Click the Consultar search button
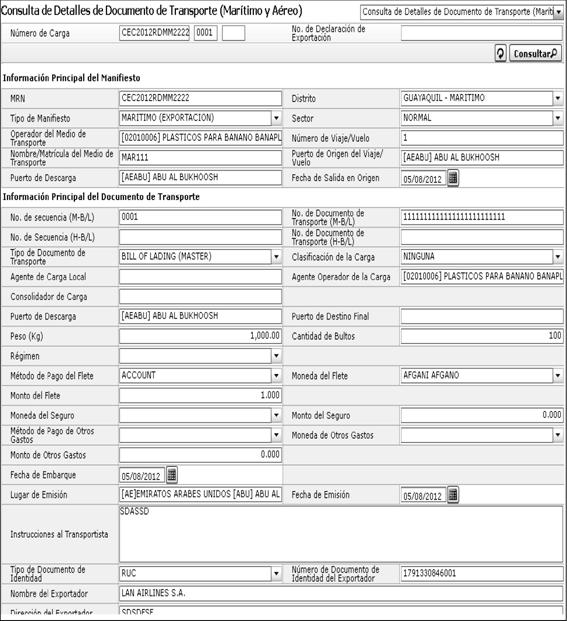Screen dimensions: 567x621 (x=535, y=53)
